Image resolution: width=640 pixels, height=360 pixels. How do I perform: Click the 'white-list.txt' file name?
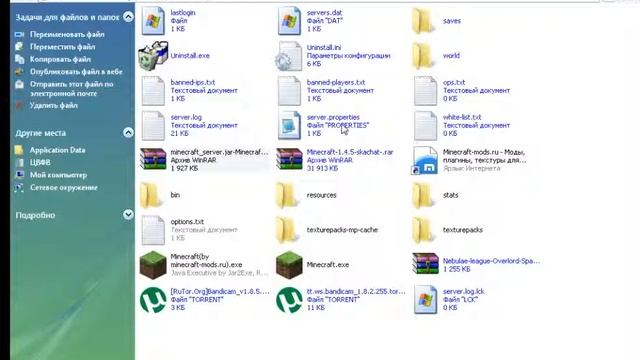462,117
